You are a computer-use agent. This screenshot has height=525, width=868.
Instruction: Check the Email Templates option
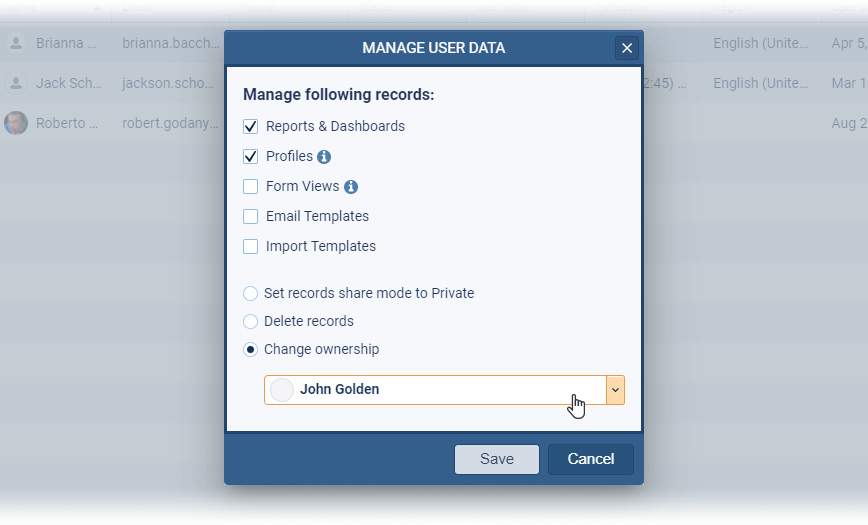point(251,217)
